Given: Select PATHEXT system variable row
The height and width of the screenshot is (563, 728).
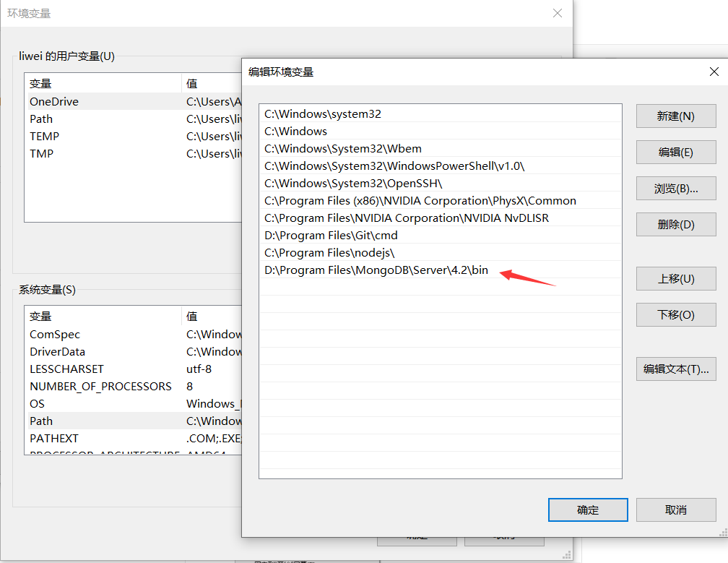Looking at the screenshot, I should point(133,439).
